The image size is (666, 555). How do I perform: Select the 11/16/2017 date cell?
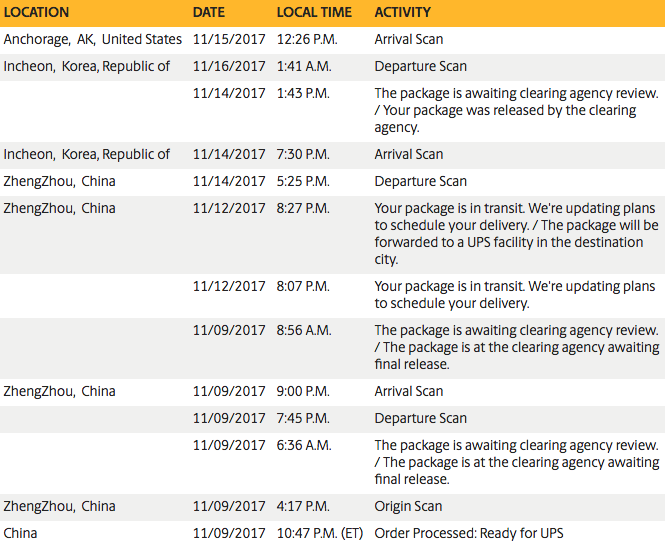tap(229, 67)
